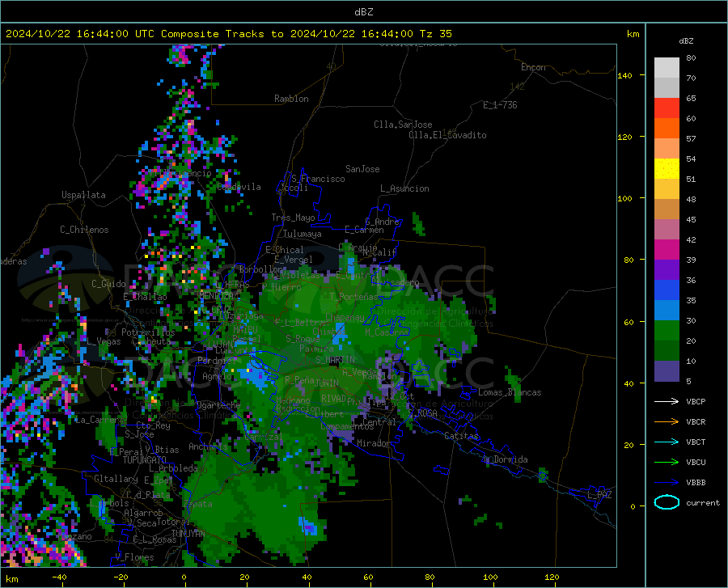Select the brown 45-48 dBZ swatch
The image size is (728, 588).
point(667,209)
